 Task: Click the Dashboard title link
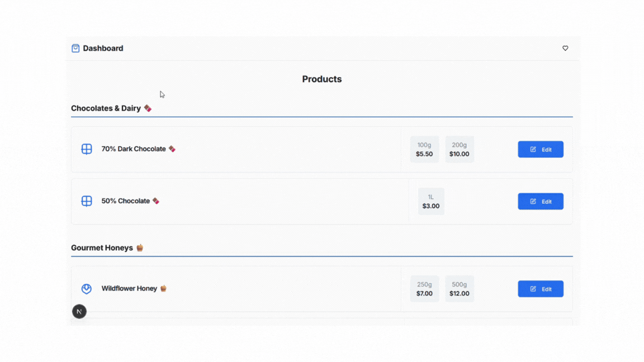click(x=103, y=49)
